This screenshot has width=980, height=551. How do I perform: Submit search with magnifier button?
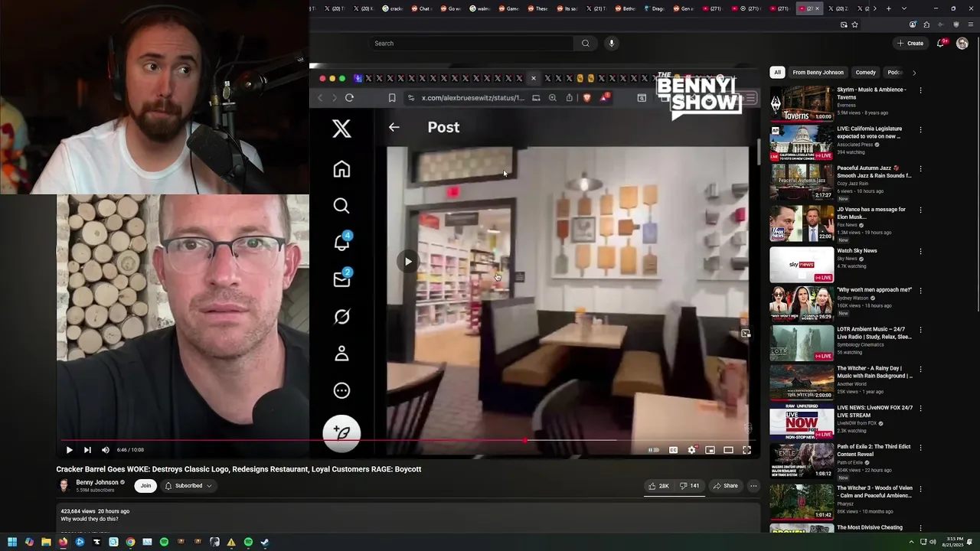tap(586, 44)
